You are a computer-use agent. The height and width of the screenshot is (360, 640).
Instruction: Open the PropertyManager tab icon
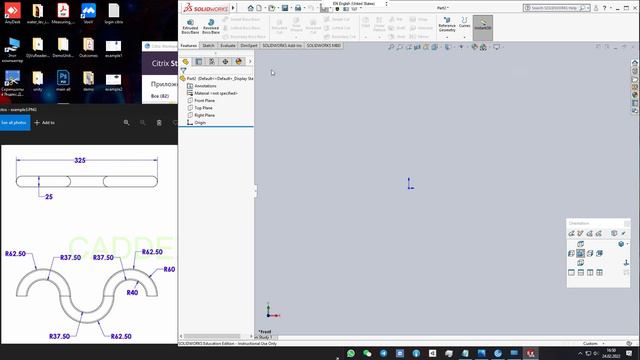click(x=199, y=62)
